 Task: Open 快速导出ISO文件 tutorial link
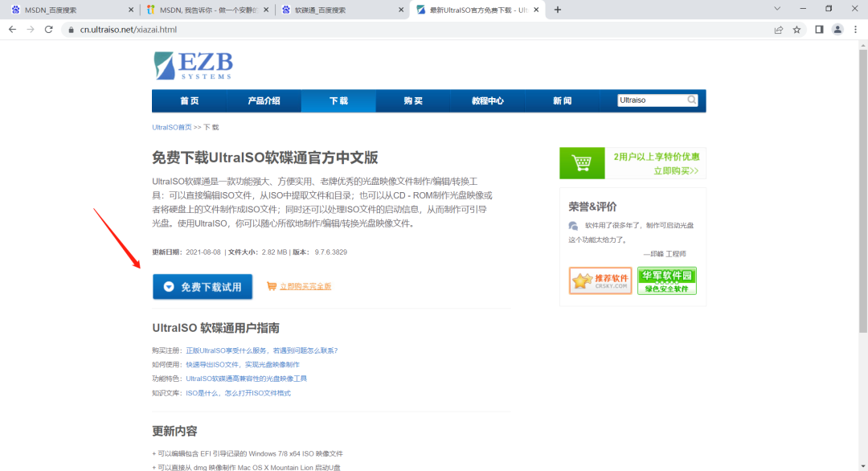pos(243,365)
